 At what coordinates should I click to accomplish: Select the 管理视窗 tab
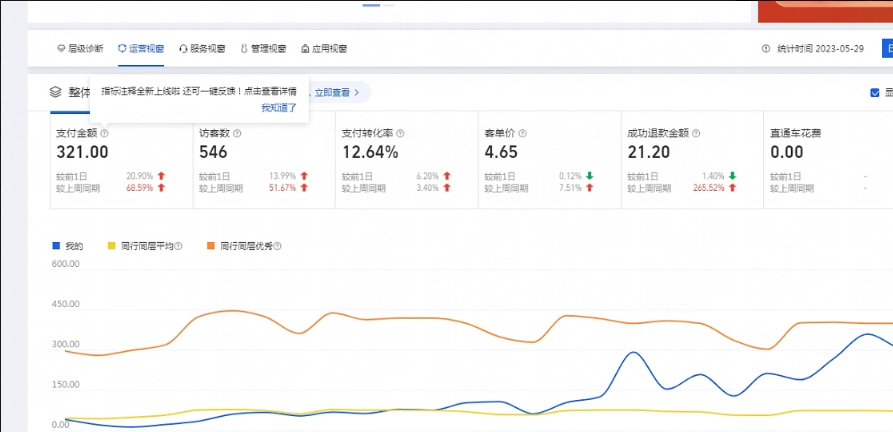tap(263, 48)
